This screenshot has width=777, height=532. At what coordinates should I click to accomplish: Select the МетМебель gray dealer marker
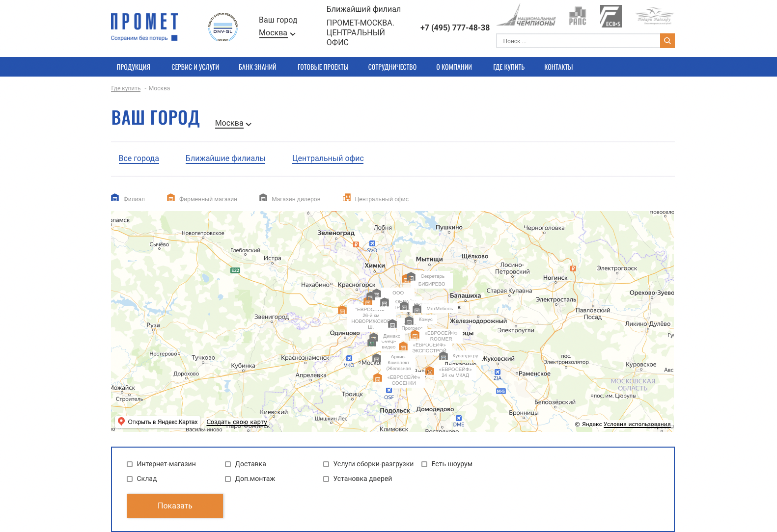point(417,309)
